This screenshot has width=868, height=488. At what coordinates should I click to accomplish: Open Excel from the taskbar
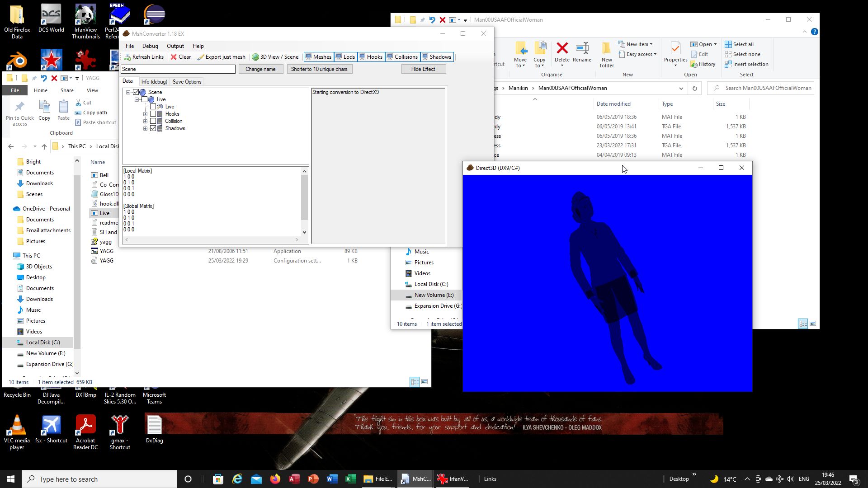pos(351,479)
